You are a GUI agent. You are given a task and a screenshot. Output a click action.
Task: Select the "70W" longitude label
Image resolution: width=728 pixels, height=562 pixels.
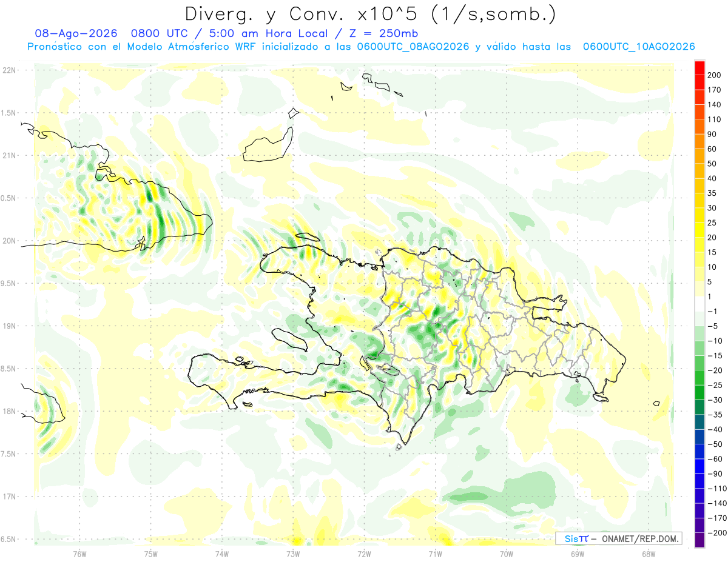tap(507, 554)
